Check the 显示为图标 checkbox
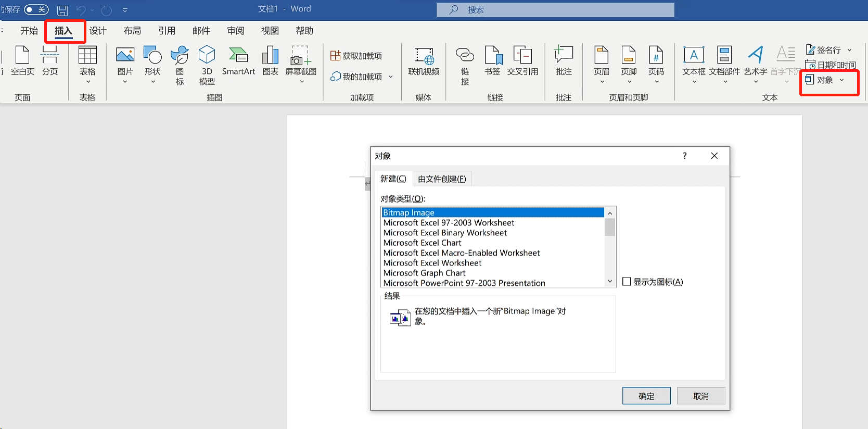Viewport: 868px width, 429px height. pyautogui.click(x=627, y=282)
